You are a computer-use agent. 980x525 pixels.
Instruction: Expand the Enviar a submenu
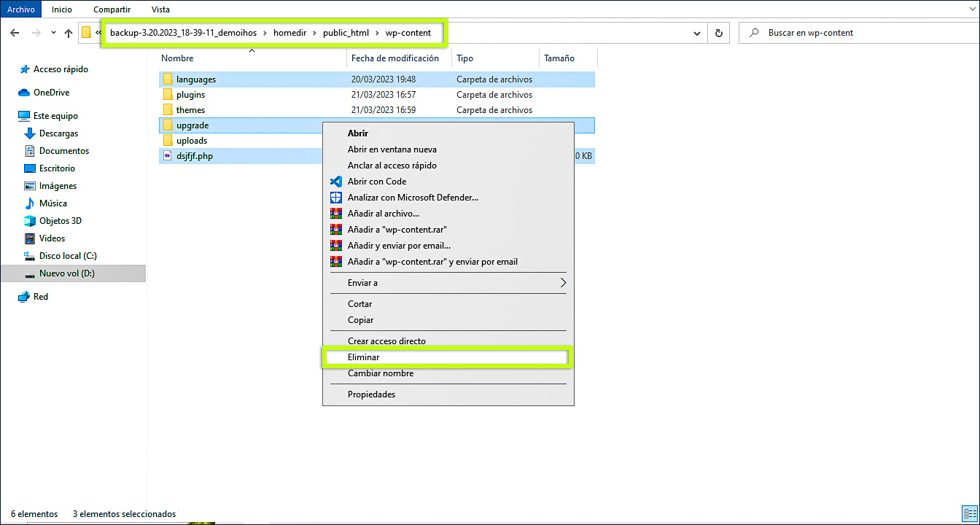tap(448, 283)
